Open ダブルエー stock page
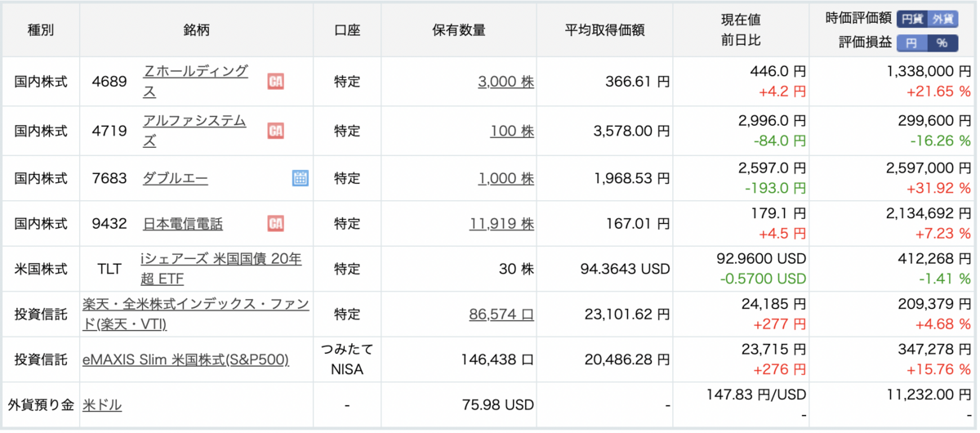Viewport: 980px width, 433px height. coord(176,178)
